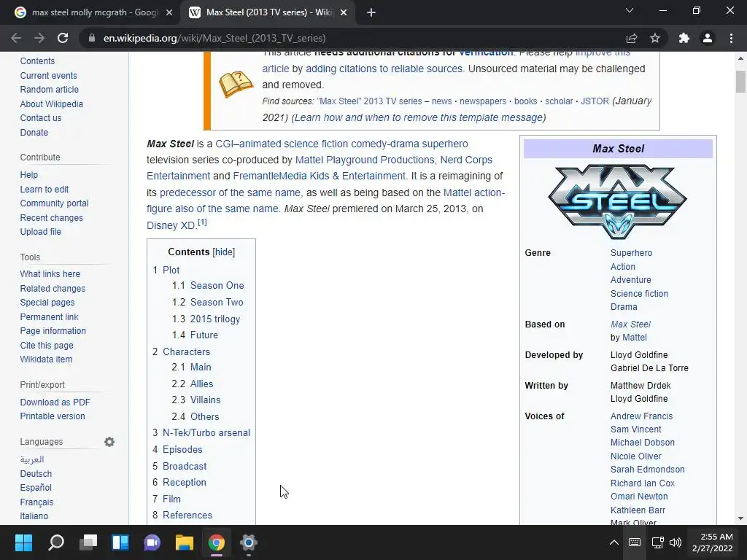Image resolution: width=747 pixels, height=560 pixels.
Task: Open language settings gear icon
Action: tap(109, 442)
